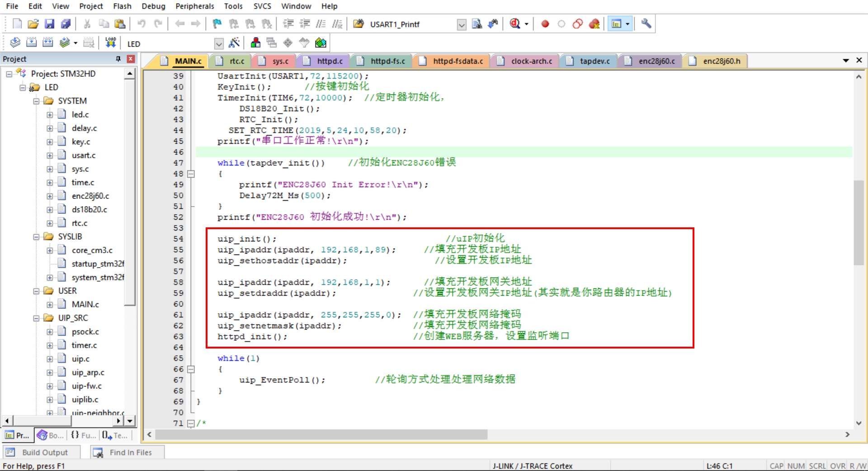Open Manage Project Items with the colored blocks icon
The height and width of the screenshot is (471, 868).
[255, 43]
